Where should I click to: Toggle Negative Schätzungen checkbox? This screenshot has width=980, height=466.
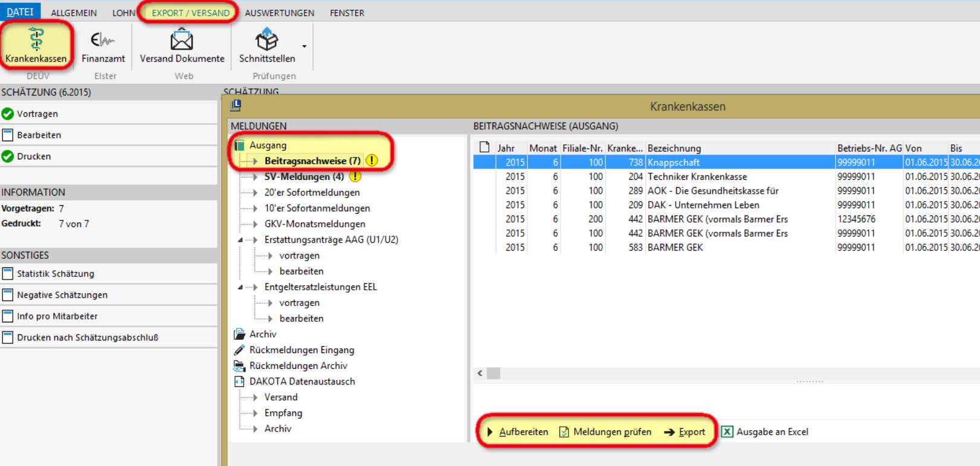(8, 295)
